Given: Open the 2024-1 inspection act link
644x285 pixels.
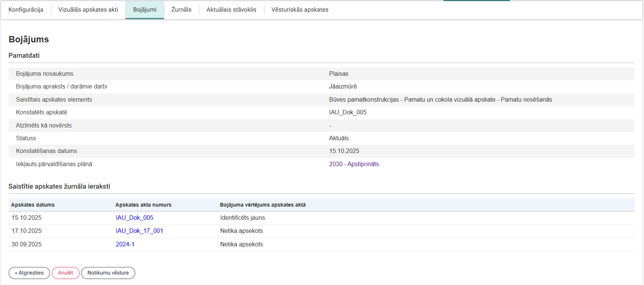Looking at the screenshot, I should point(125,244).
